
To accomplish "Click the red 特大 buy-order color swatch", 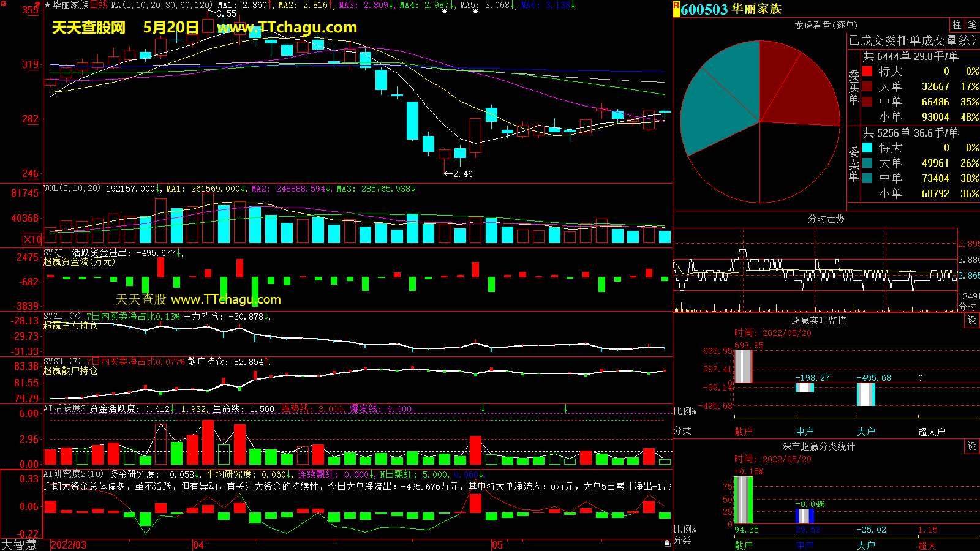I will [867, 71].
